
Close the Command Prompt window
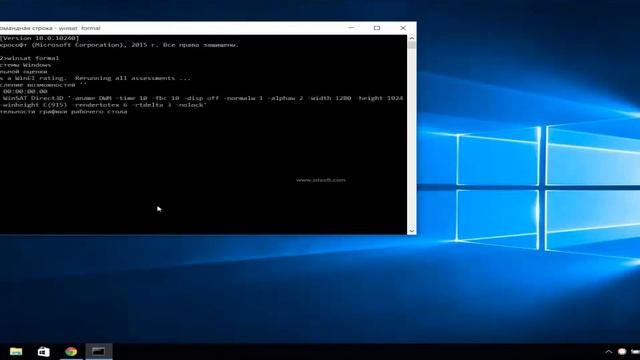click(403, 28)
